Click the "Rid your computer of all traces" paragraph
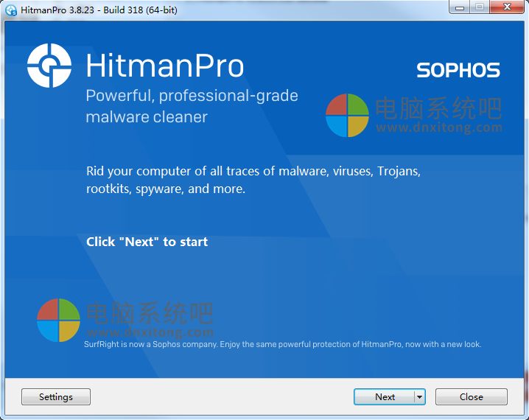This screenshot has width=529, height=420. pos(253,180)
